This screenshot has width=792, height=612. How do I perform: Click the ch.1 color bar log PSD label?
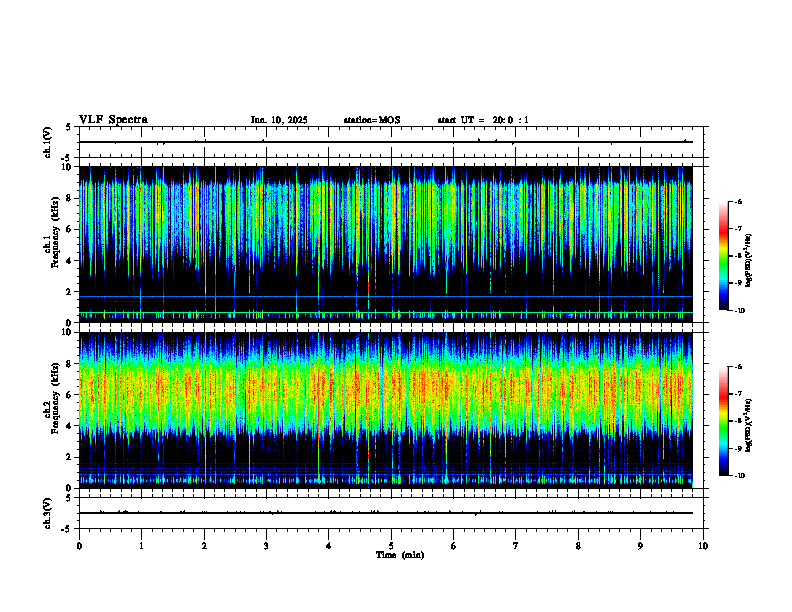coord(748,260)
